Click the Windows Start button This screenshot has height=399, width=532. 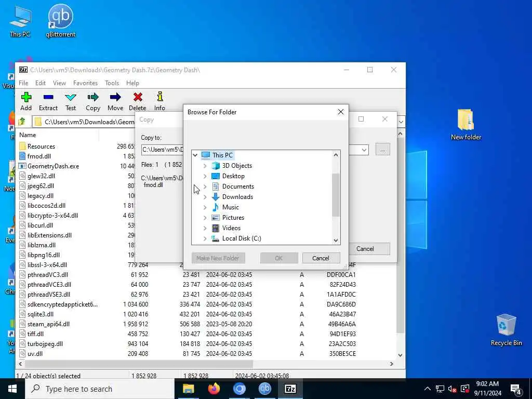pyautogui.click(x=12, y=389)
